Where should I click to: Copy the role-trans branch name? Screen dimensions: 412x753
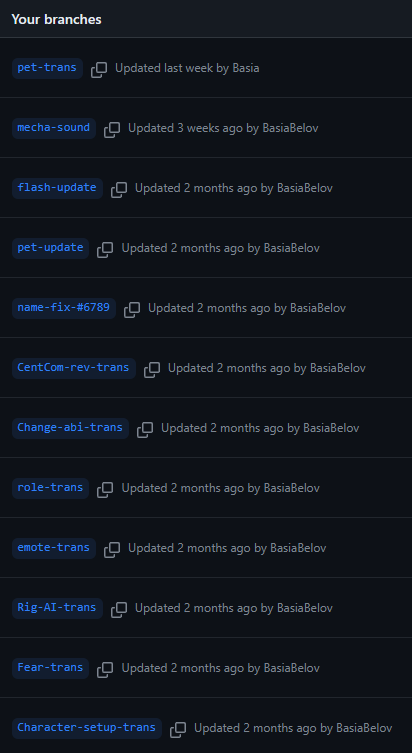pyautogui.click(x=105, y=489)
